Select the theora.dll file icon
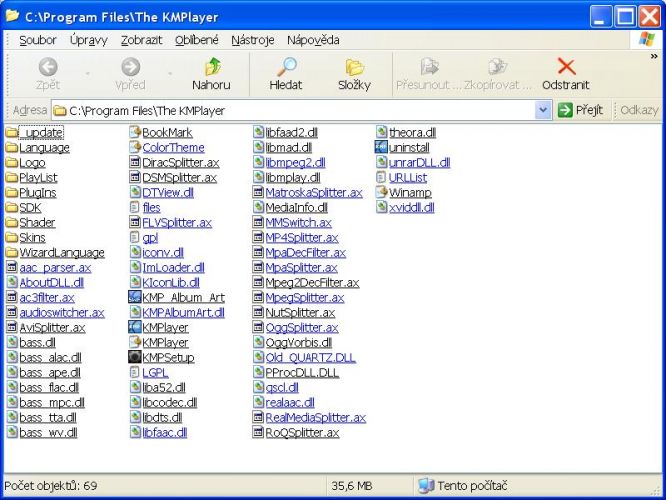Image resolution: width=666 pixels, height=500 pixels. 381,132
